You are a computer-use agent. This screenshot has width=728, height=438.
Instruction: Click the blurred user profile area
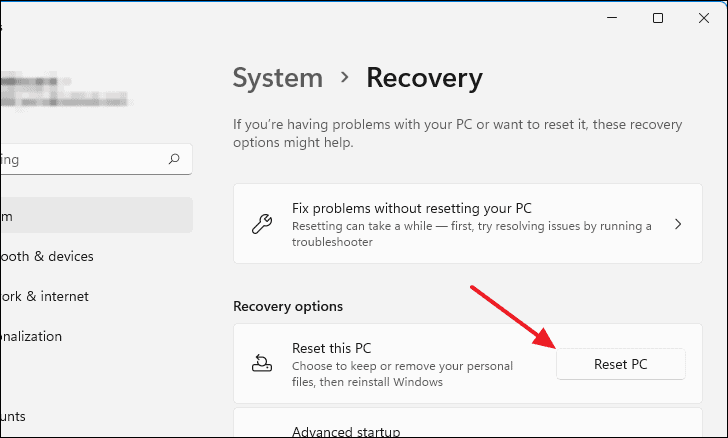65,89
